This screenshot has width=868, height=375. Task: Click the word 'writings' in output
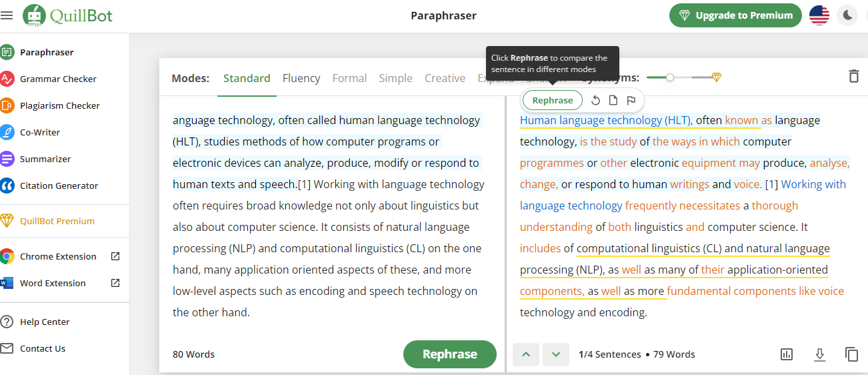[690, 184]
